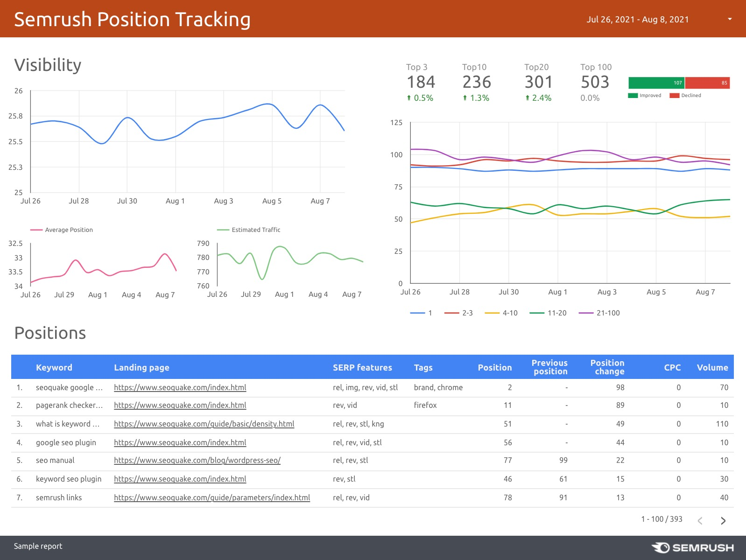Toggle the 11-20 legend series
This screenshot has width=746, height=560.
pos(548,313)
